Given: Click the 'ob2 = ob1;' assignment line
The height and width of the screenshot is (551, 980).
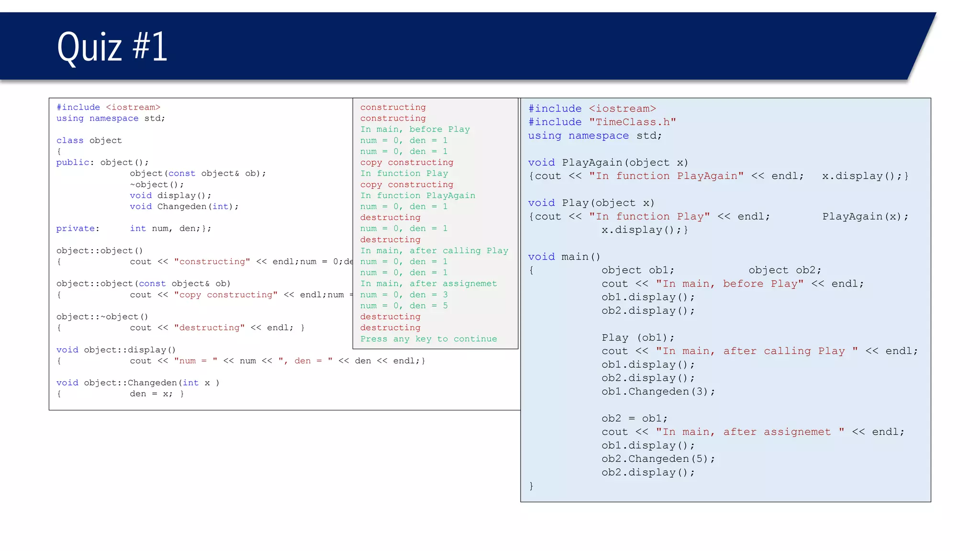Looking at the screenshot, I should click(x=634, y=419).
